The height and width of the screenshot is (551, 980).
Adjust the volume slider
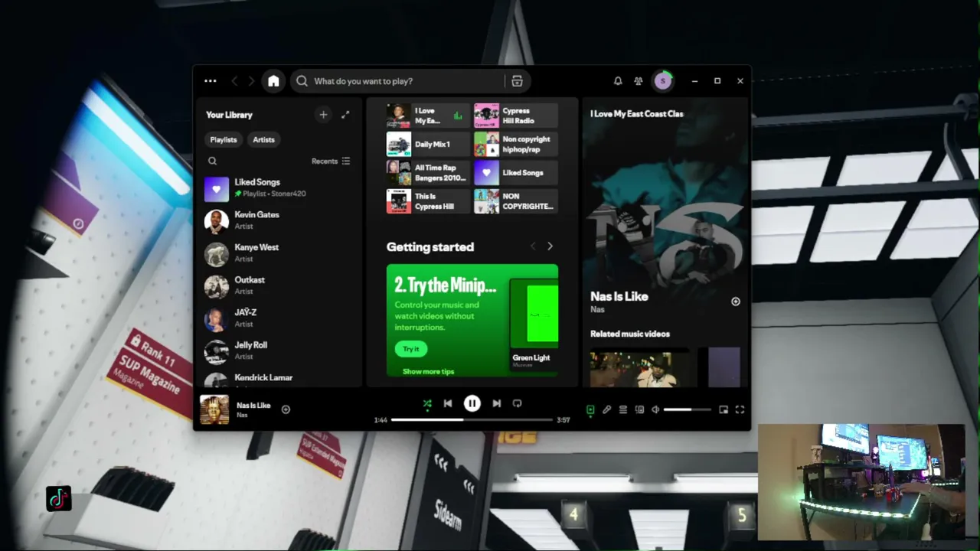(x=687, y=410)
